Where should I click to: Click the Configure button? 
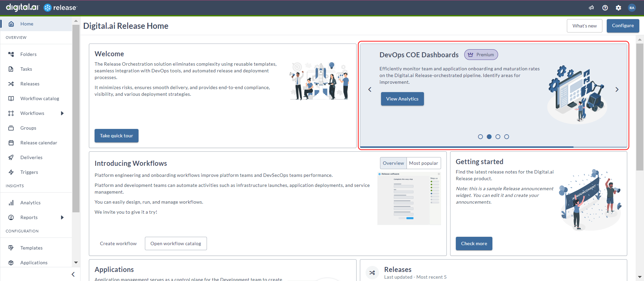623,26
